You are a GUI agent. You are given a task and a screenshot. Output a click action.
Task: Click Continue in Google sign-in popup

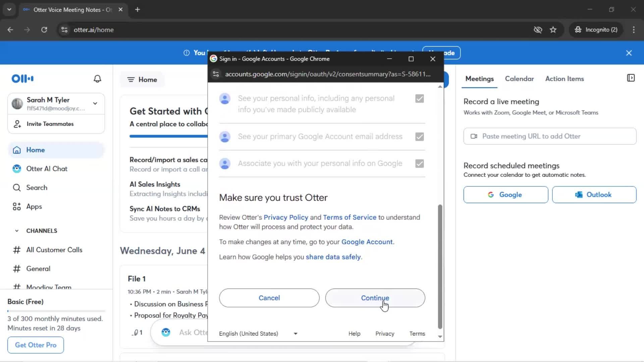[x=375, y=298]
